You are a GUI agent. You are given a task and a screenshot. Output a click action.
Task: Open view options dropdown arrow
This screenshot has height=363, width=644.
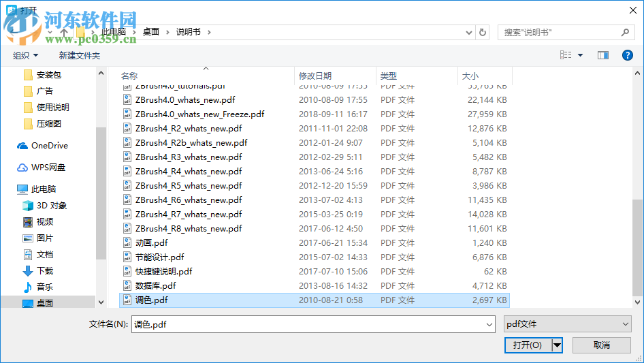click(580, 55)
